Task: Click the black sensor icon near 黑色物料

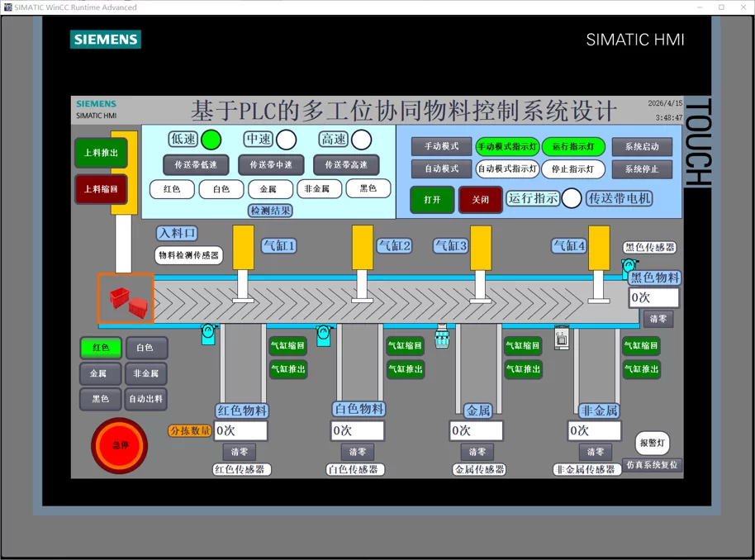Action: [629, 266]
